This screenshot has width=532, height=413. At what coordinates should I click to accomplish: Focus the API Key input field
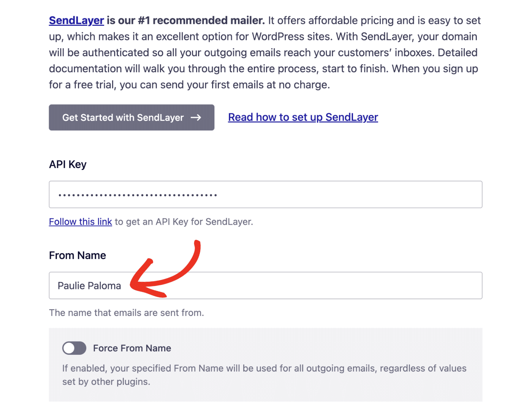342,195
